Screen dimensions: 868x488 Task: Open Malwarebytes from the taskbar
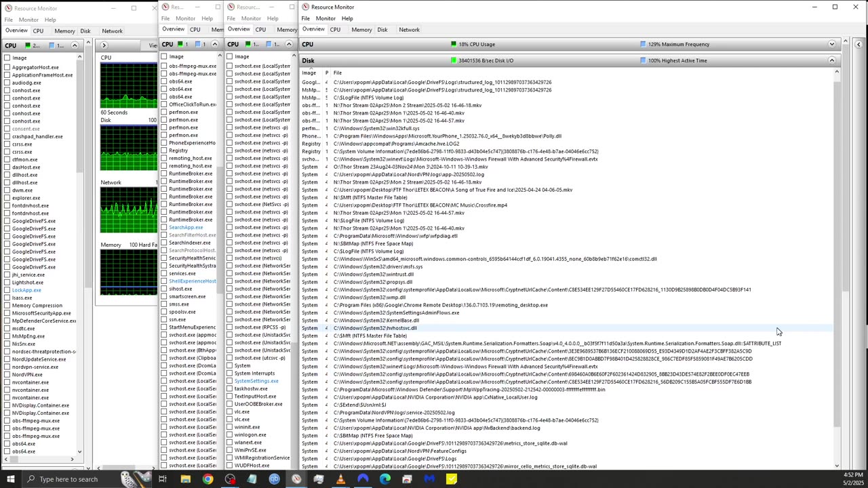click(429, 479)
